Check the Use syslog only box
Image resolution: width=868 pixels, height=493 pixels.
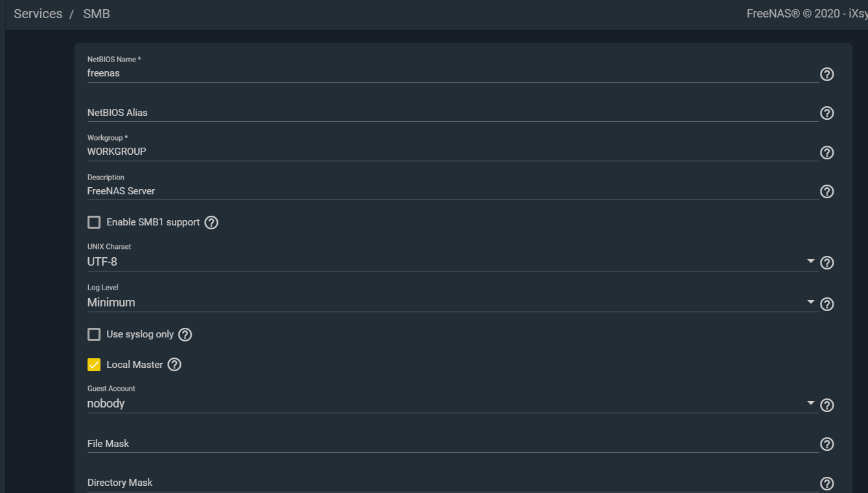point(94,335)
